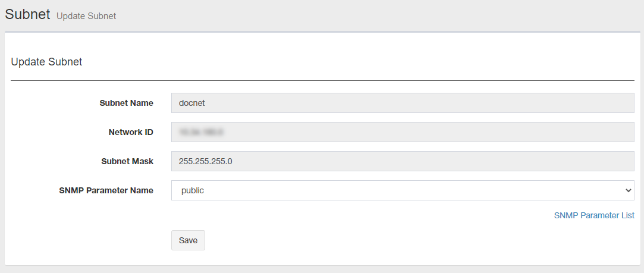
Task: Click the large Subnet page title
Action: (27, 15)
